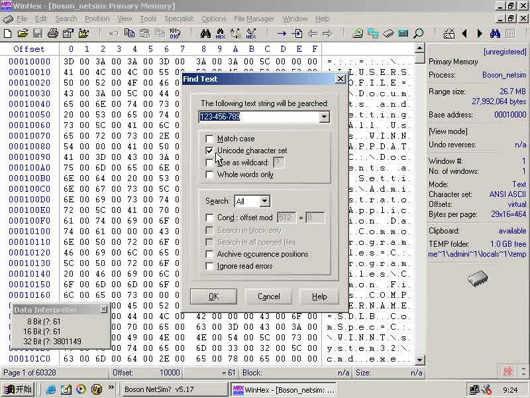Close the Data Interpreter panel
Viewport: 530px width, 398px height.
(x=103, y=309)
